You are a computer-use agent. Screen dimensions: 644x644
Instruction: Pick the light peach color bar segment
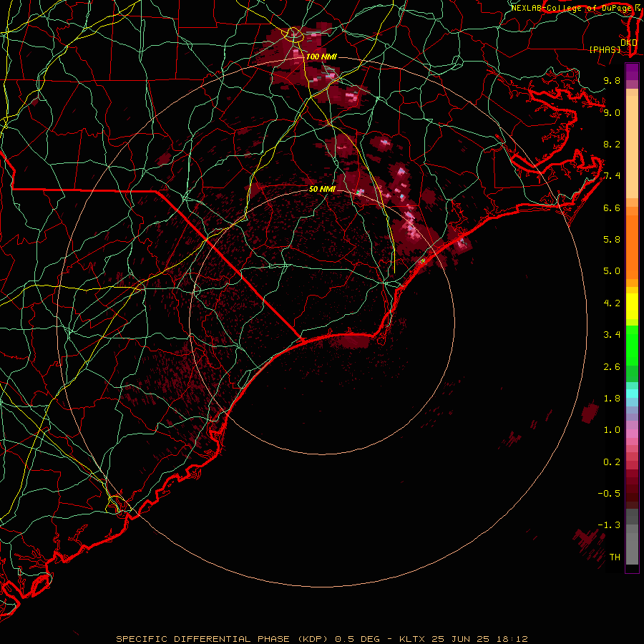click(632, 147)
